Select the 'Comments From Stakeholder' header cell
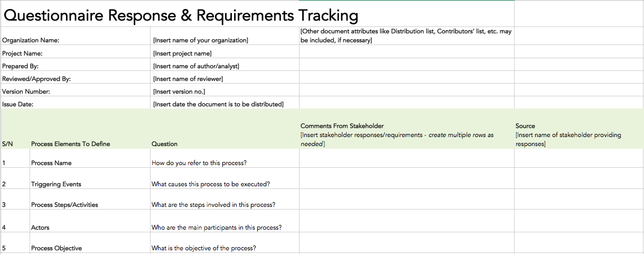 click(406, 129)
